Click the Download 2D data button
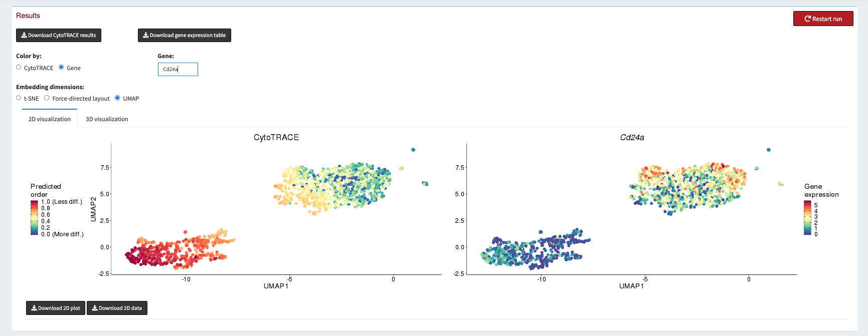Viewport: 868px width, 336px height. coord(117,308)
